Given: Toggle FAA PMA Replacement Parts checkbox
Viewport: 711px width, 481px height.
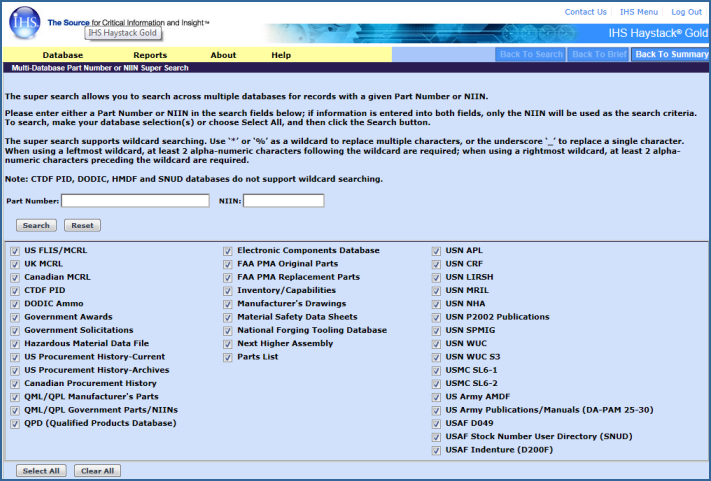Looking at the screenshot, I should click(x=228, y=277).
